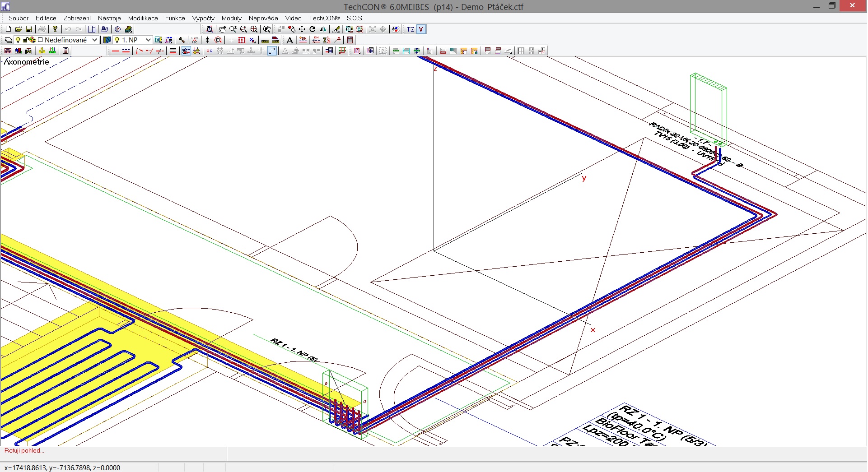
Task: Open the Modifikace menu
Action: click(143, 18)
